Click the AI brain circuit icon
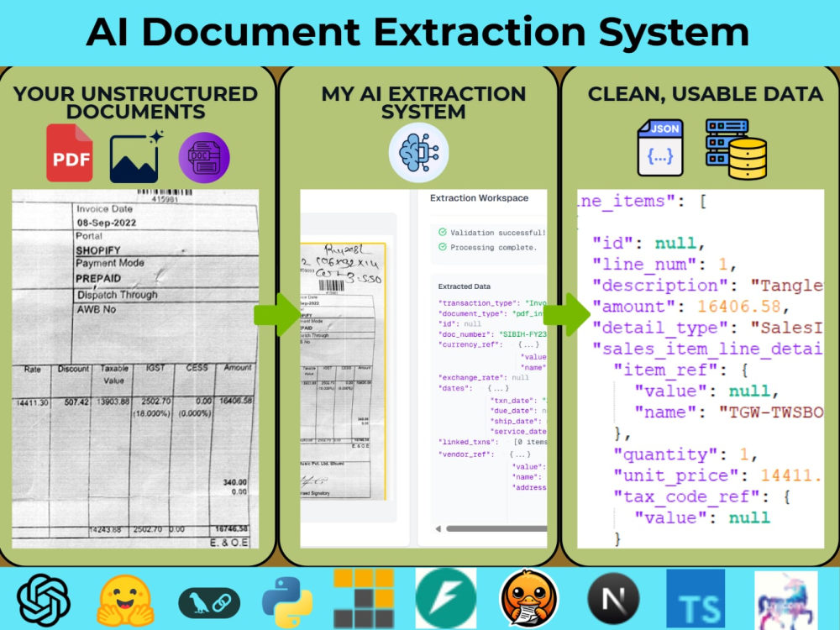 click(x=419, y=153)
